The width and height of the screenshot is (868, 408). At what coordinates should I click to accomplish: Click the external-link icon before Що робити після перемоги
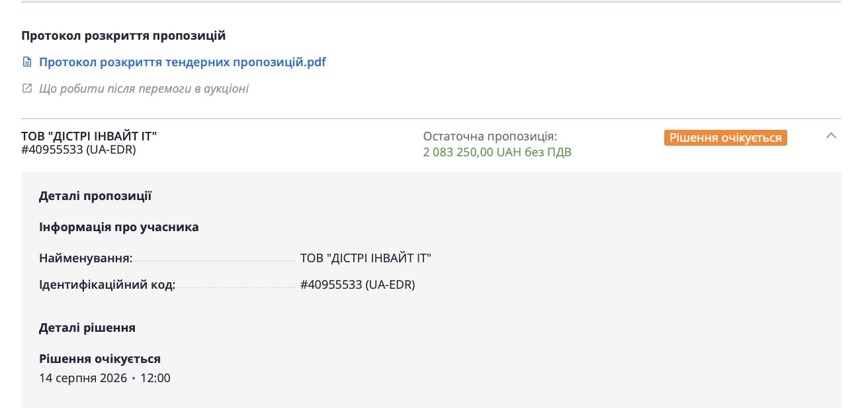(x=27, y=88)
